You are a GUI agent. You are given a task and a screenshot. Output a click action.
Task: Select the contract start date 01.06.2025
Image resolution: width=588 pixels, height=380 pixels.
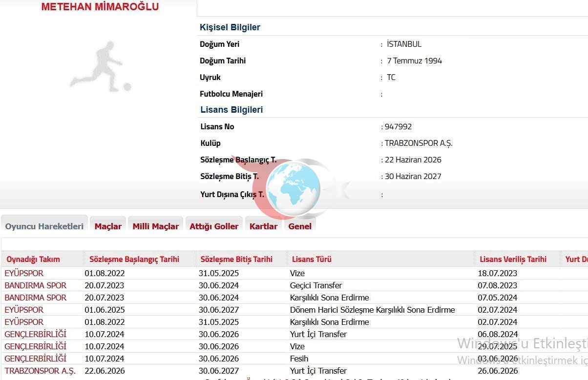105,310
